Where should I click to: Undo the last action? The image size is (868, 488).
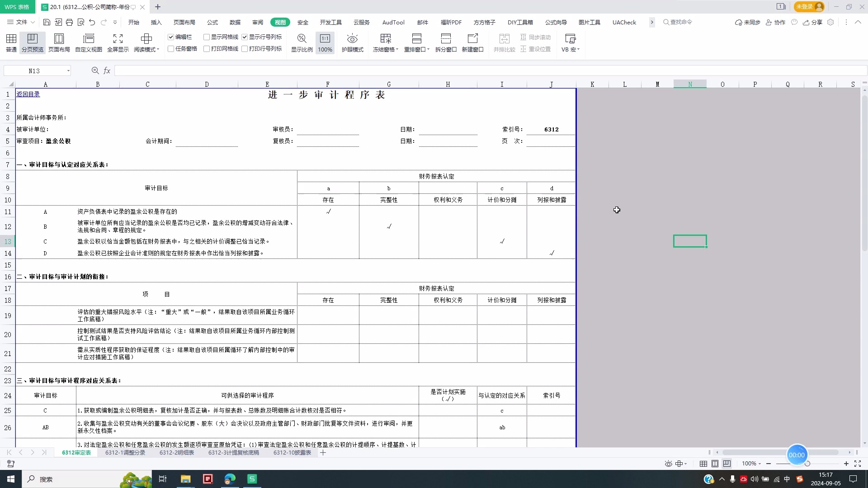click(92, 22)
